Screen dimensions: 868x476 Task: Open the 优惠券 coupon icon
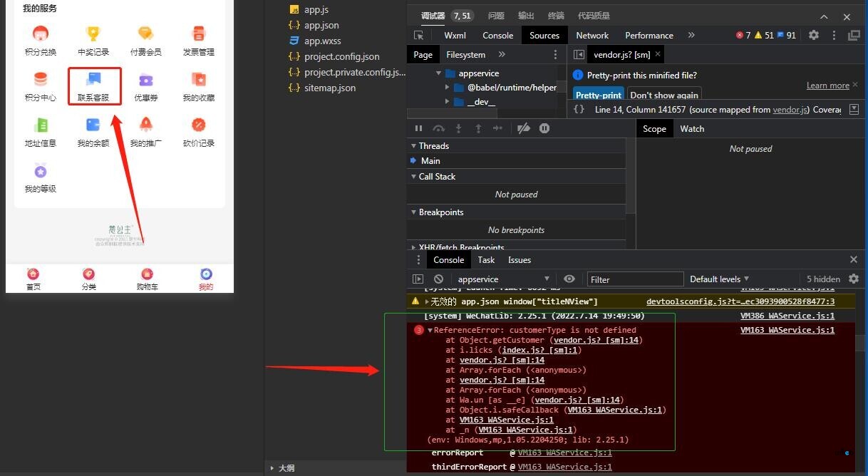146,86
